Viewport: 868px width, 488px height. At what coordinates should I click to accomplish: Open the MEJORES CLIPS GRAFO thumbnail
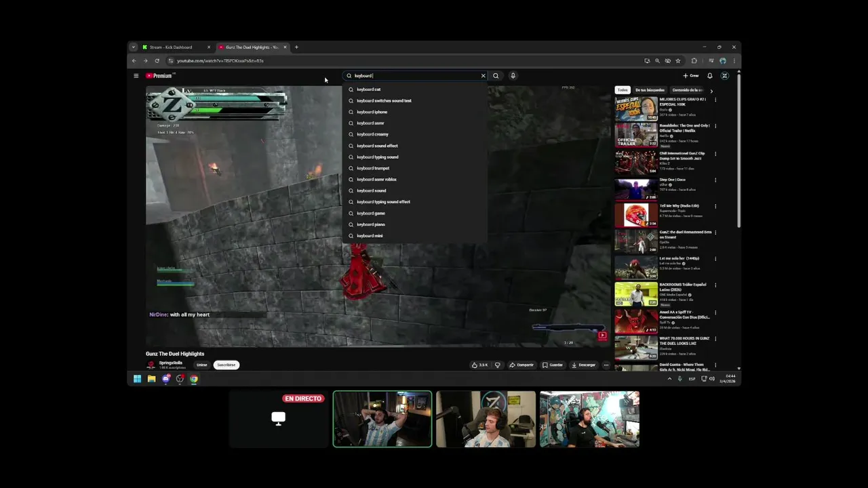pos(636,108)
